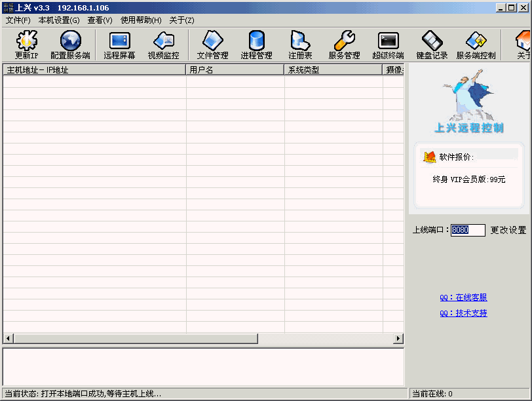Select the 服务管理 wrench icon
The height and width of the screenshot is (401, 532).
[344, 45]
